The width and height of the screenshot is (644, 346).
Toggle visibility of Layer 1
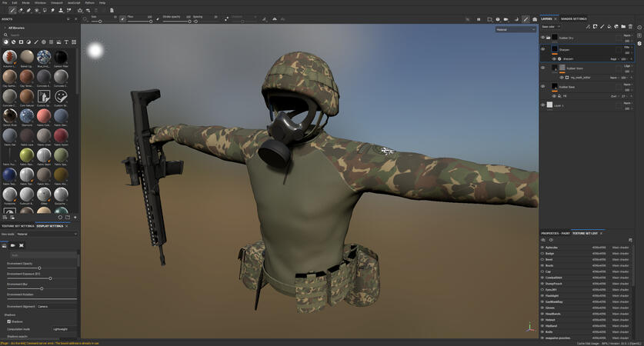point(542,105)
